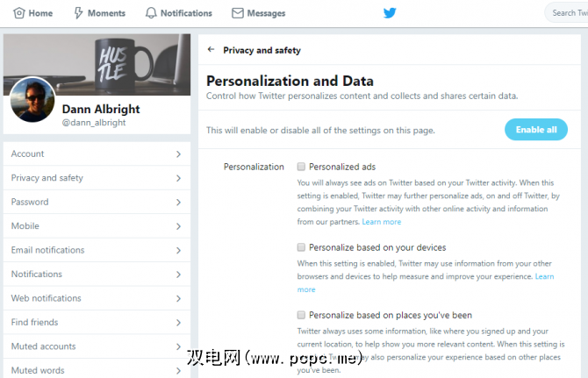Open Dann Albright's profile avatar
The width and height of the screenshot is (588, 378).
point(32,100)
